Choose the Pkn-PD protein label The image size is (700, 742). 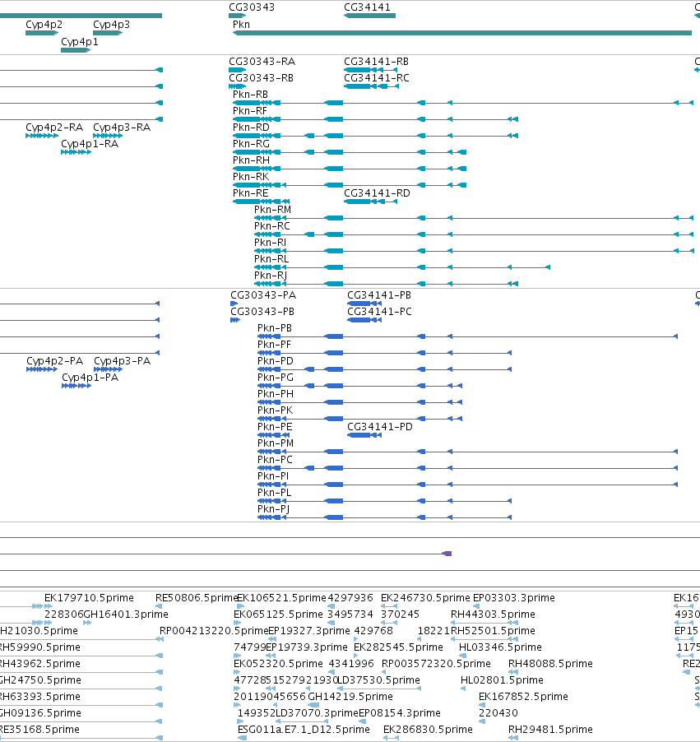(x=276, y=361)
